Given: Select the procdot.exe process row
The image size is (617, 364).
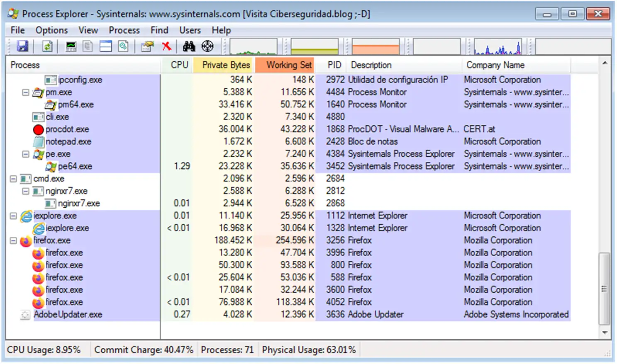Looking at the screenshot, I should point(288,129).
